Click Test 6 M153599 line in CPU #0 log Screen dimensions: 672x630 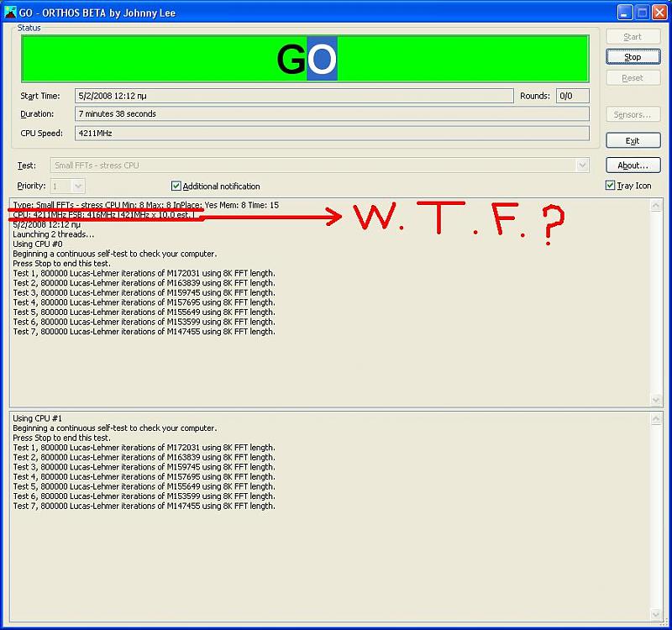pyautogui.click(x=144, y=322)
